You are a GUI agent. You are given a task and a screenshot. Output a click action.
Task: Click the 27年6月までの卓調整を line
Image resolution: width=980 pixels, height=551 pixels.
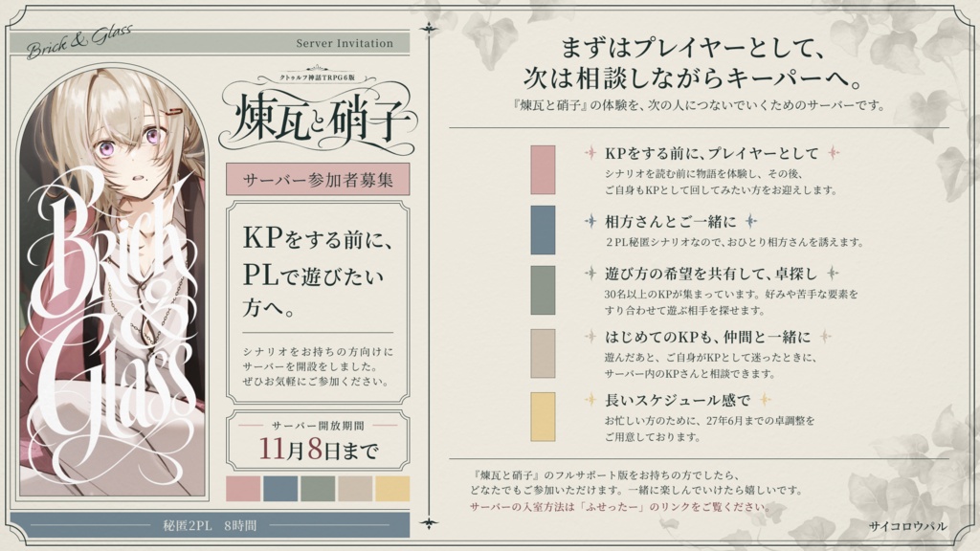click(709, 421)
